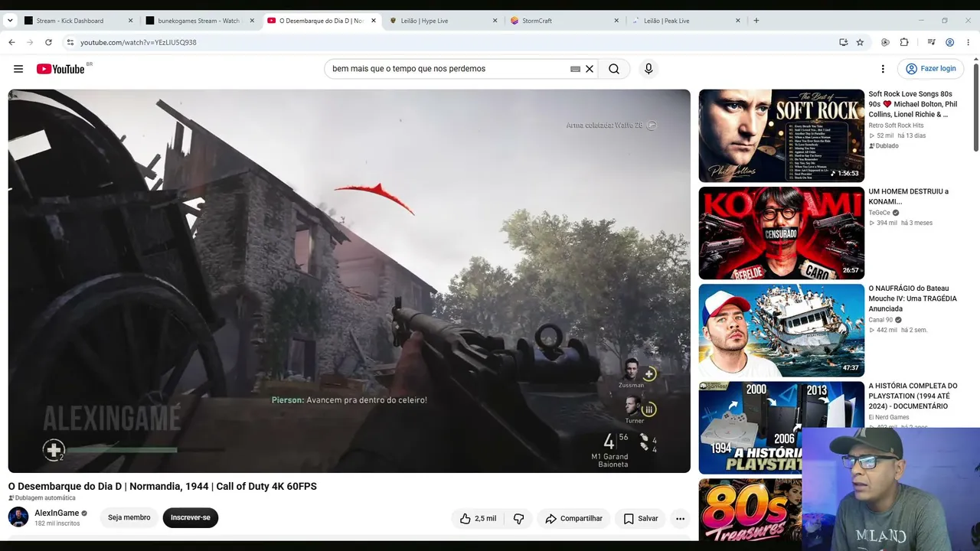This screenshot has height=551, width=980.
Task: Switch to Leilão | Hype Live tab
Action: coord(444,21)
